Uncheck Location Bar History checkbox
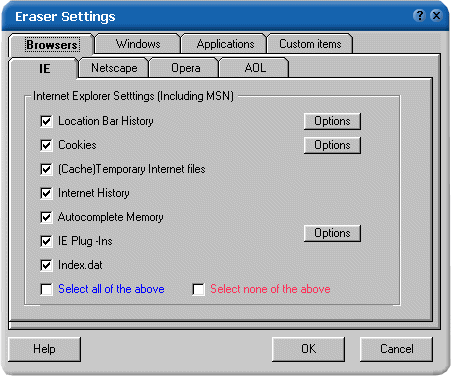 click(46, 121)
